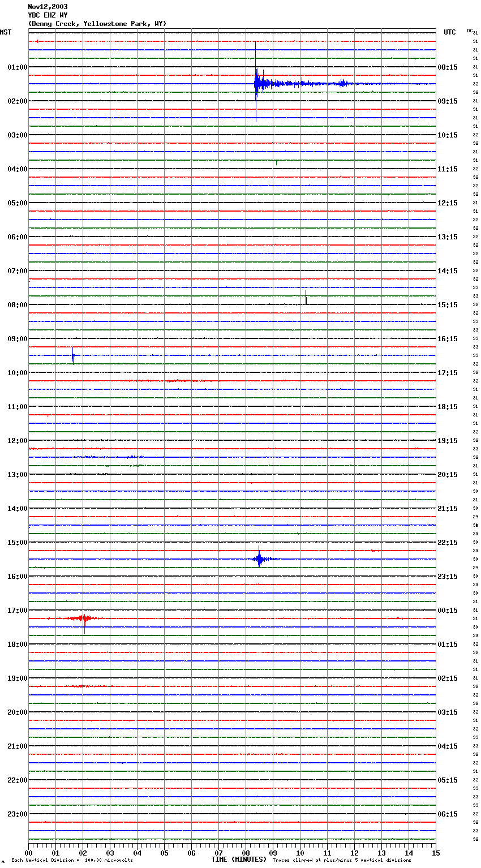Select the 05:00 MST time label
The height and width of the screenshot is (868, 481).
coord(17,203)
